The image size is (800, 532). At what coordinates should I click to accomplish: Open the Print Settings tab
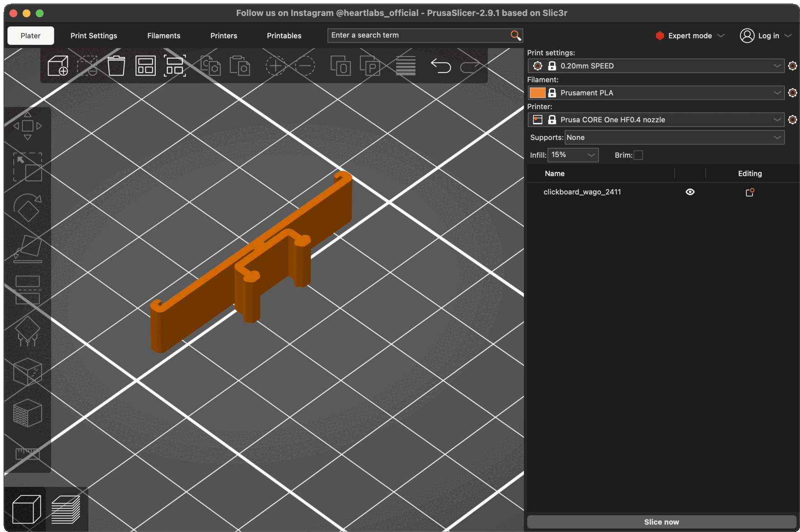coord(94,36)
